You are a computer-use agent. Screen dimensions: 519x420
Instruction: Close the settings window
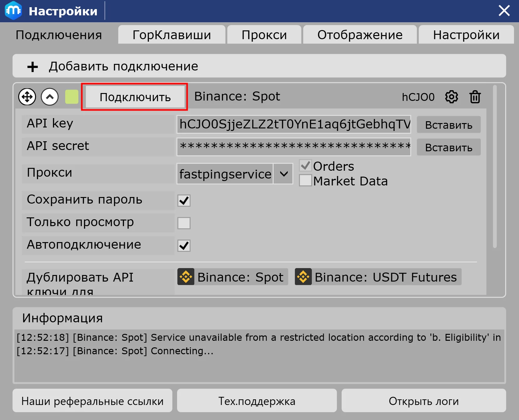pyautogui.click(x=504, y=11)
